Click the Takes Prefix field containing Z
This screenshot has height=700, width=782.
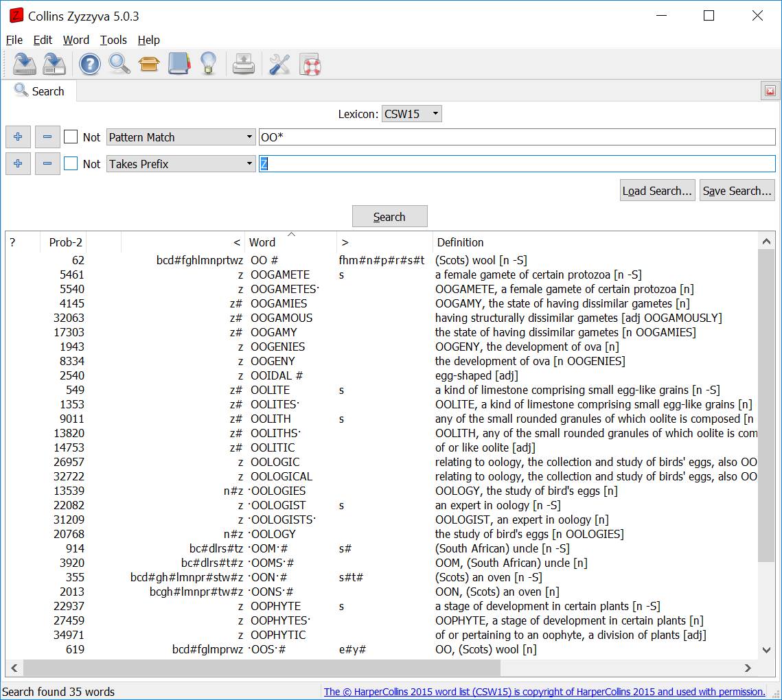point(517,163)
